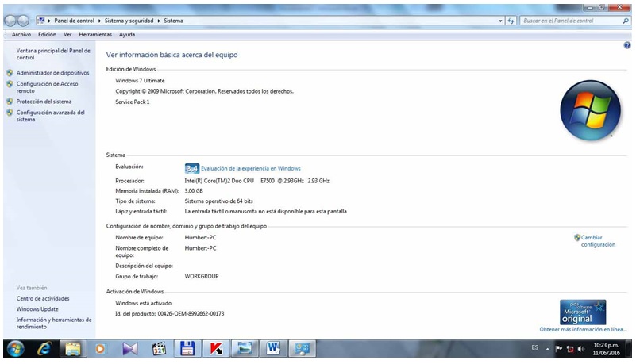
Task: Open the Ayuda menu
Action: click(127, 34)
